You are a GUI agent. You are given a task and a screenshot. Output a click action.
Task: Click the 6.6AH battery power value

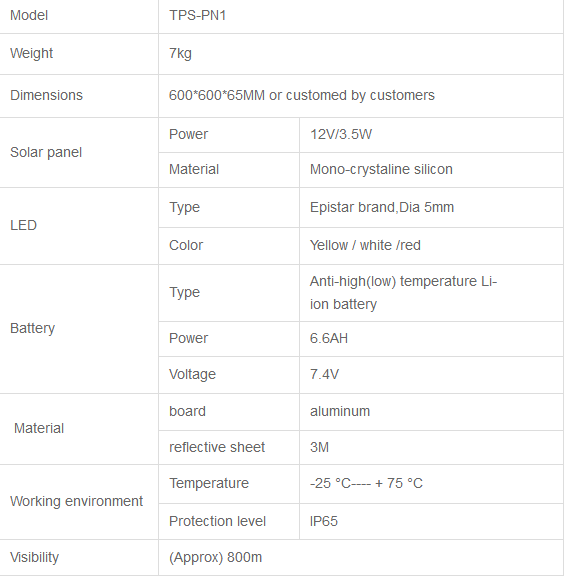click(329, 338)
